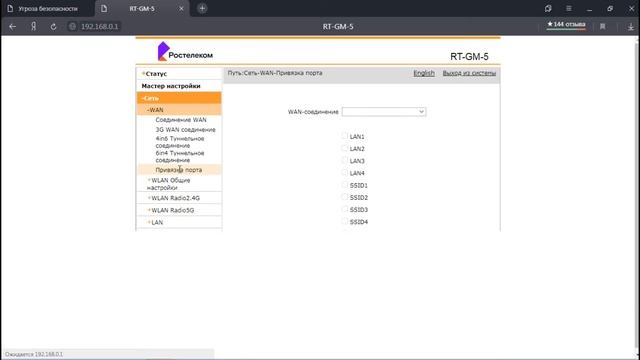
Task: Open 4in6 Туннельное соединение page
Action: [180, 142]
